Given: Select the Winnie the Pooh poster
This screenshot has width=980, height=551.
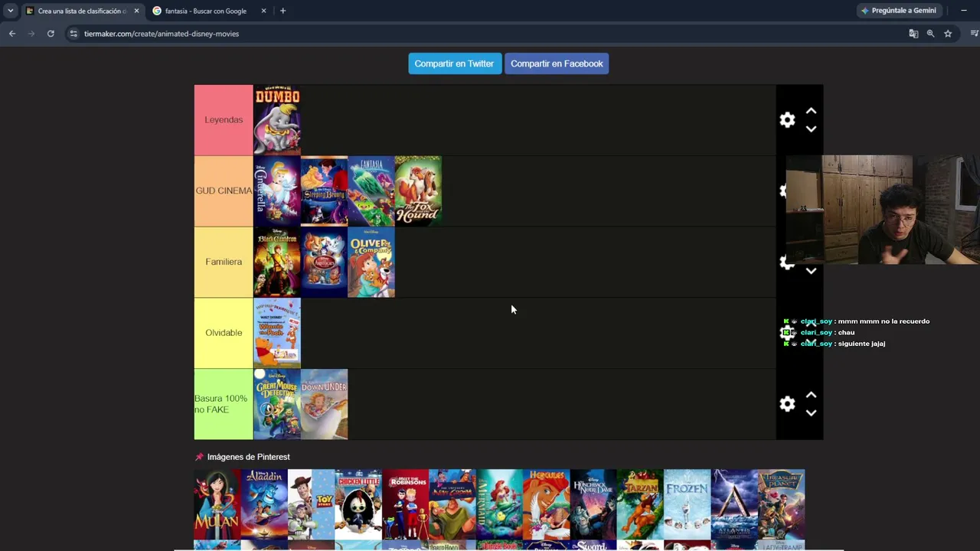Looking at the screenshot, I should click(277, 333).
